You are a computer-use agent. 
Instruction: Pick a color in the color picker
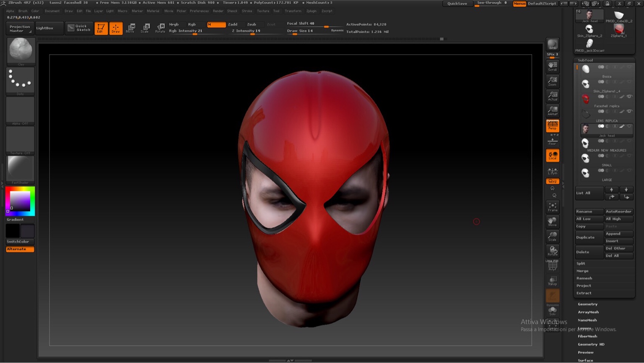tap(20, 201)
